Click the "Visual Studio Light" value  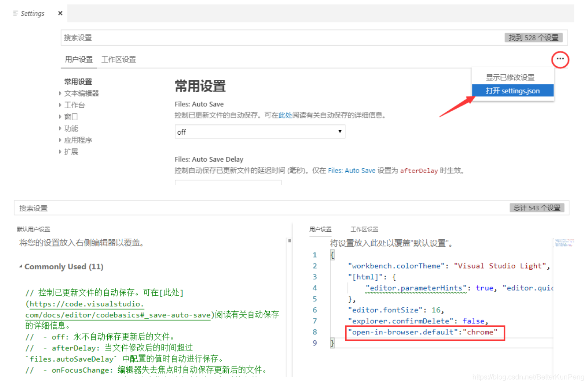[500, 266]
